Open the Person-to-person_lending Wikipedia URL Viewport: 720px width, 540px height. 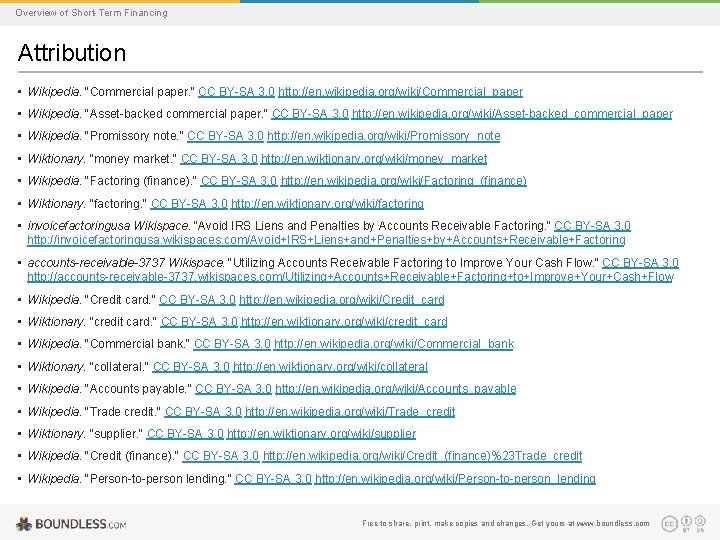(455, 479)
